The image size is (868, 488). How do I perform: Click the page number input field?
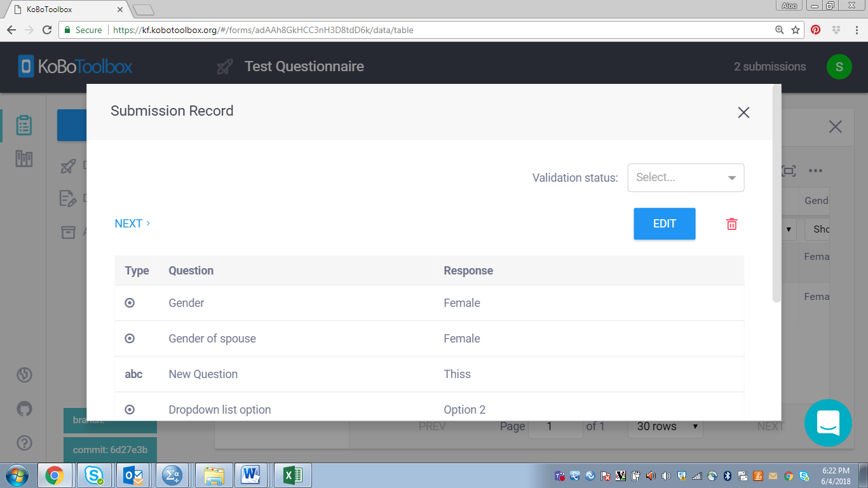tap(555, 426)
